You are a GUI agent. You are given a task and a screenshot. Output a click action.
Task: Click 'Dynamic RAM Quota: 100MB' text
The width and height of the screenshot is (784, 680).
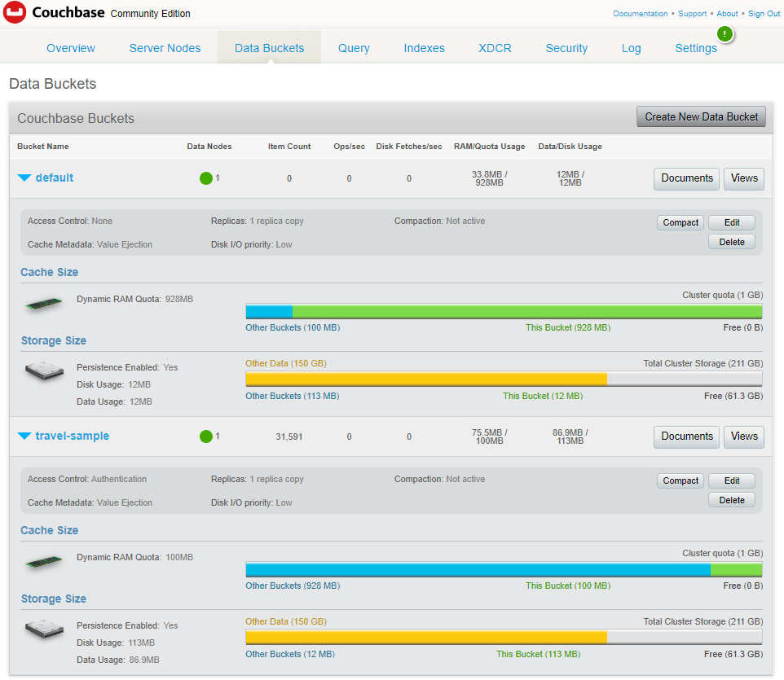[134, 557]
